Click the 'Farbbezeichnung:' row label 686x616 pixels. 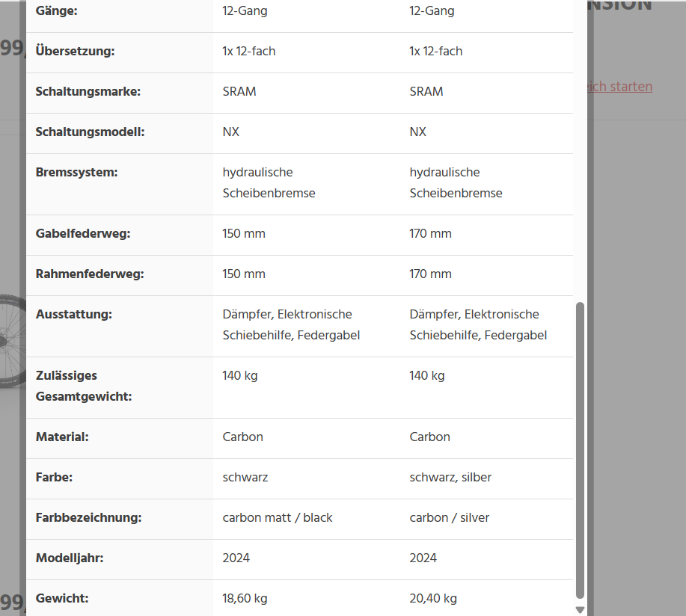(88, 518)
